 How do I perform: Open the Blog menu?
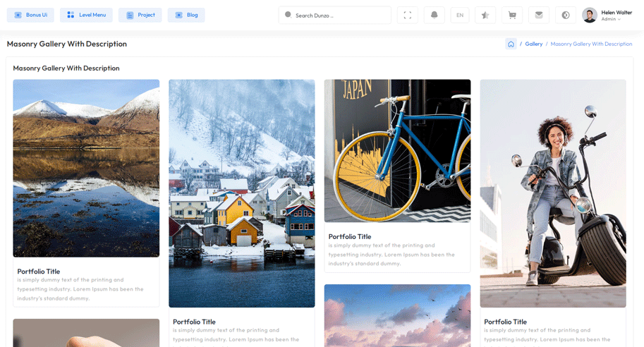pyautogui.click(x=186, y=15)
